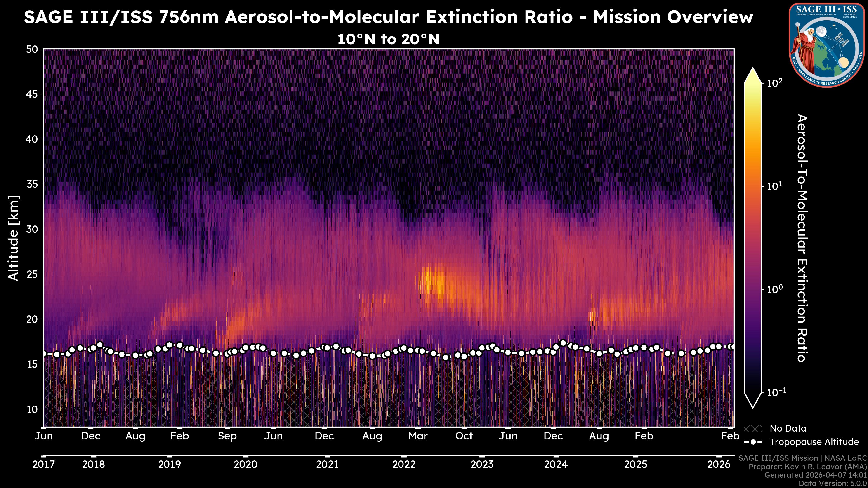
Task: Click the 20 km altitude tick label
Action: point(32,319)
